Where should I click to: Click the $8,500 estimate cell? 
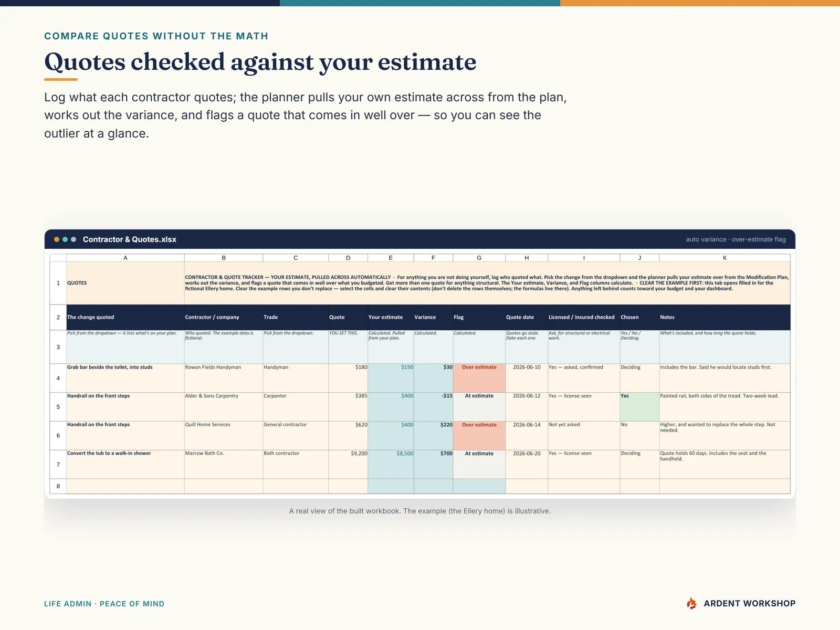click(x=391, y=464)
